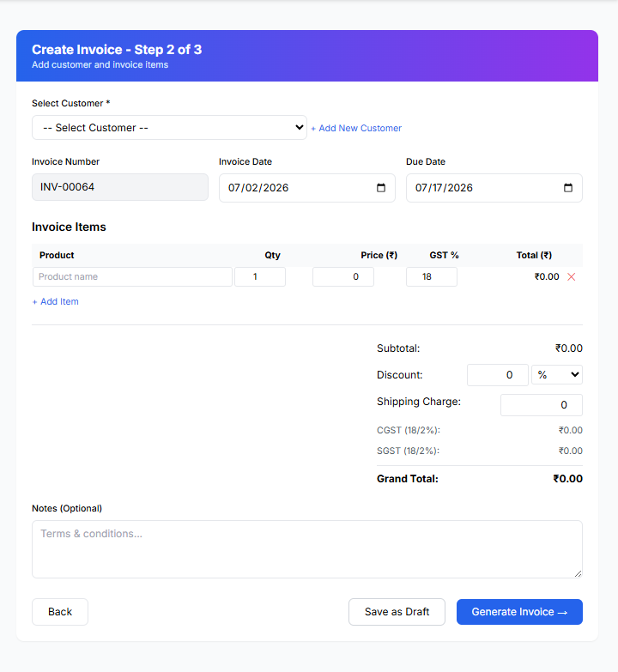This screenshot has height=672, width=618.
Task: Grab the Notes textarea resize handle
Action: point(579,573)
